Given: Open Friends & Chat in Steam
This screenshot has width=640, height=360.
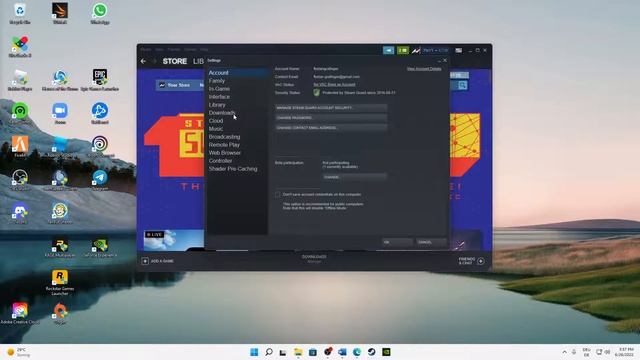Looking at the screenshot, I should (471, 261).
